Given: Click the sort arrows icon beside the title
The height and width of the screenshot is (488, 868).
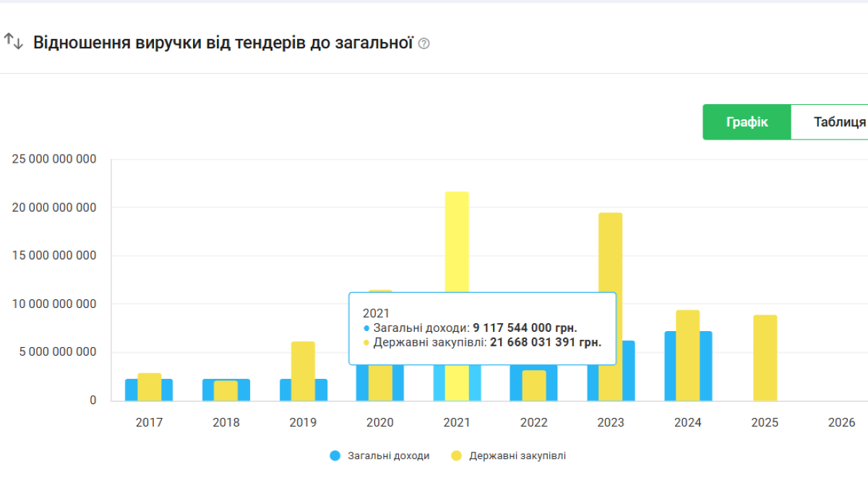Looking at the screenshot, I should (x=13, y=42).
